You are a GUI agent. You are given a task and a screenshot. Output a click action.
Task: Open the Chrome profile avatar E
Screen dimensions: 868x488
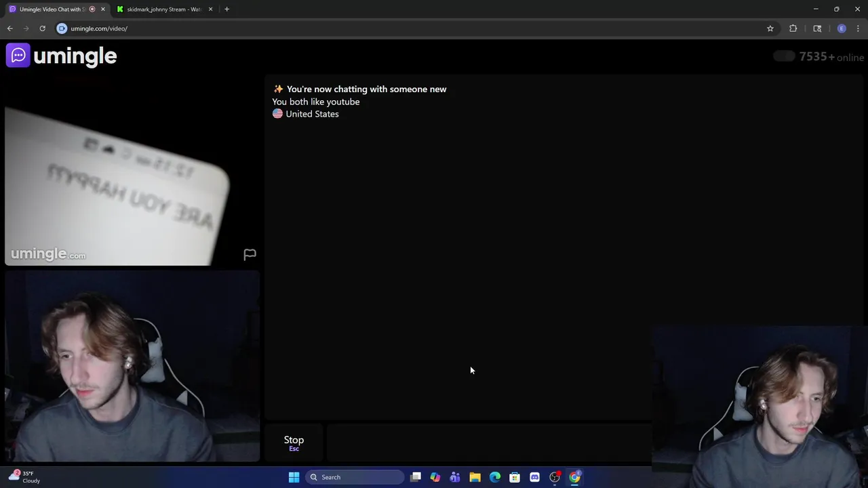[842, 28]
